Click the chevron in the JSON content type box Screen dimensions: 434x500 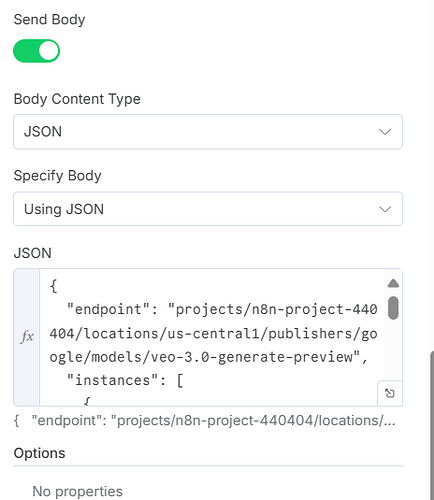coord(385,132)
